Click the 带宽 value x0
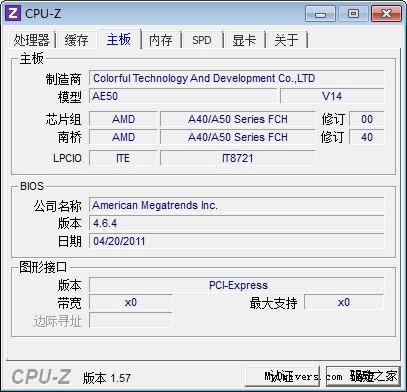This screenshot has width=407, height=392. tap(131, 302)
